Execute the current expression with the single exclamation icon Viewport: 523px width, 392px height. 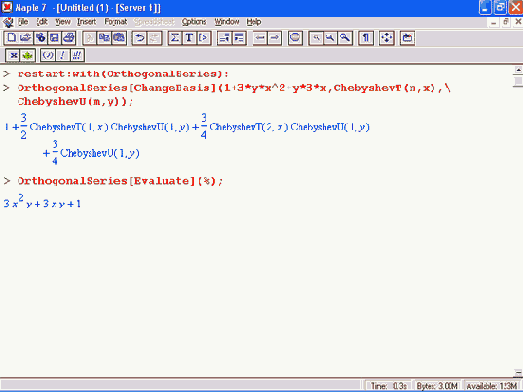pos(62,55)
